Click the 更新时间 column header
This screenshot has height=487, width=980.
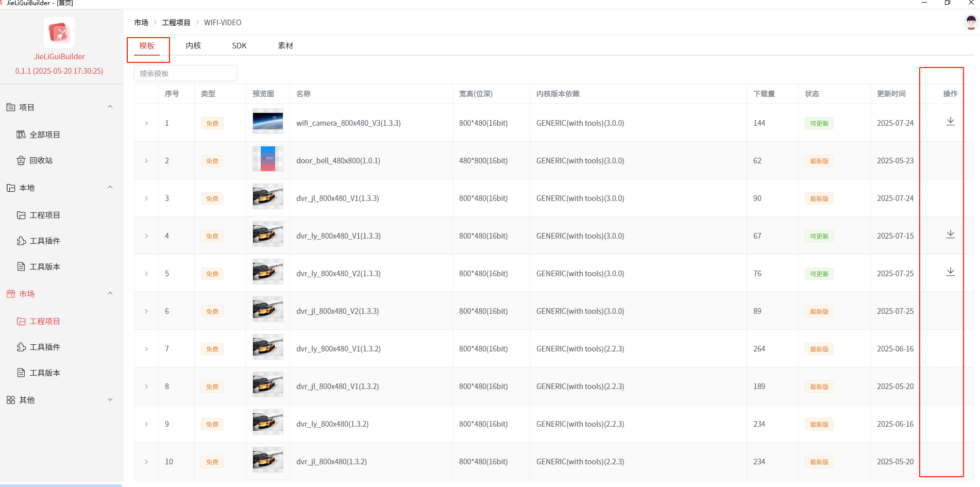coord(891,94)
